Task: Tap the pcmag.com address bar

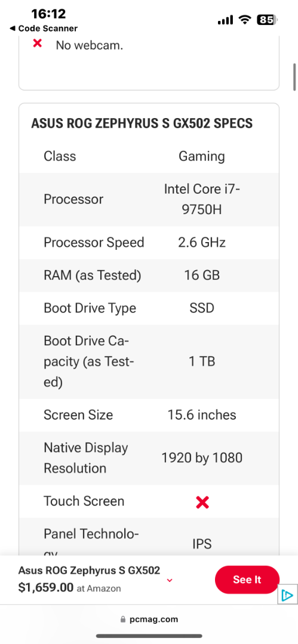Action: coord(149,619)
